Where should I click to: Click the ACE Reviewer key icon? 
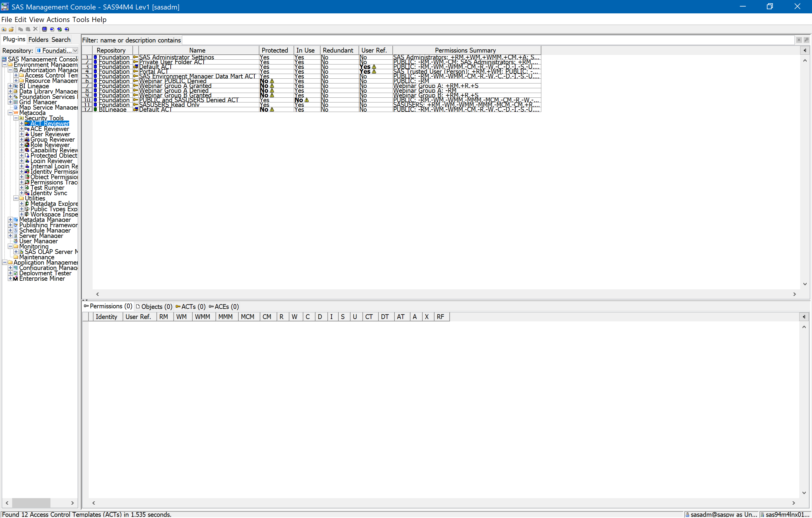pyautogui.click(x=27, y=129)
